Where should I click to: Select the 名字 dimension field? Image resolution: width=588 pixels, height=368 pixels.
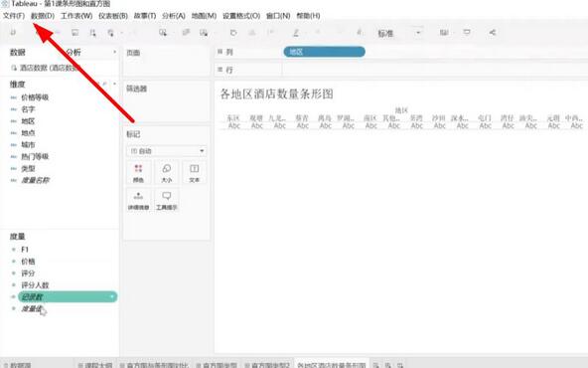click(x=28, y=109)
